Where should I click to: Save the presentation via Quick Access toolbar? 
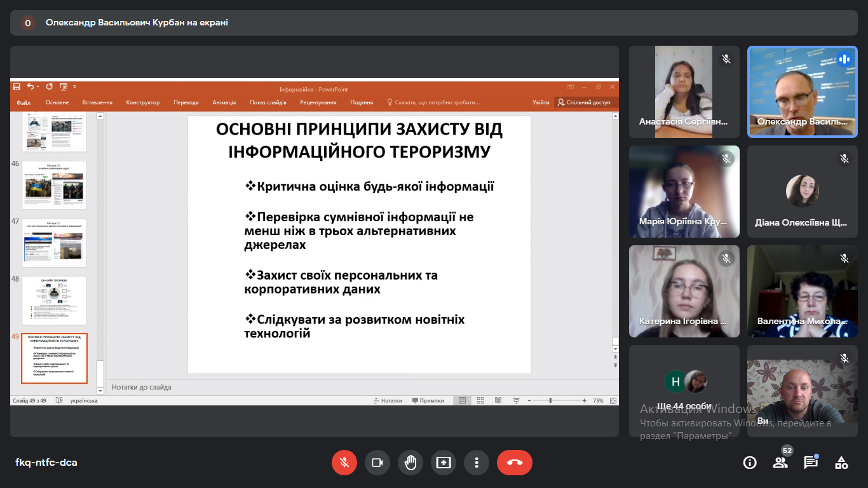tap(16, 87)
